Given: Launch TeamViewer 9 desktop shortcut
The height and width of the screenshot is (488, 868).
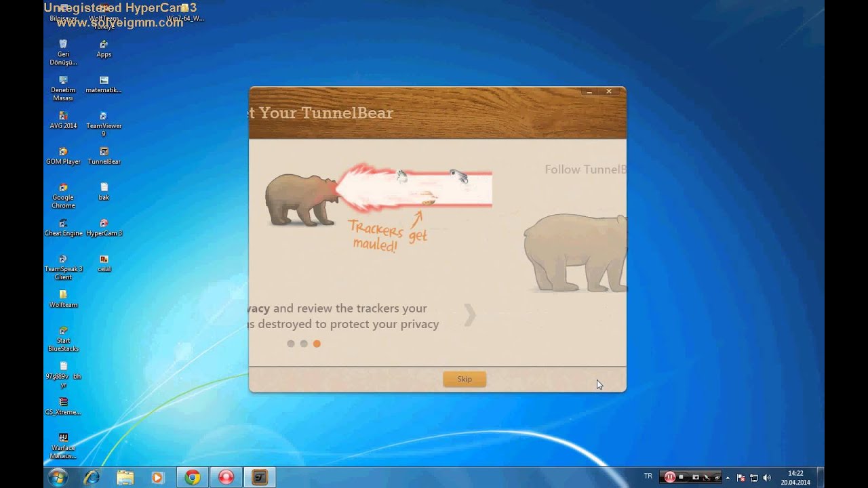Looking at the screenshot, I should click(104, 124).
